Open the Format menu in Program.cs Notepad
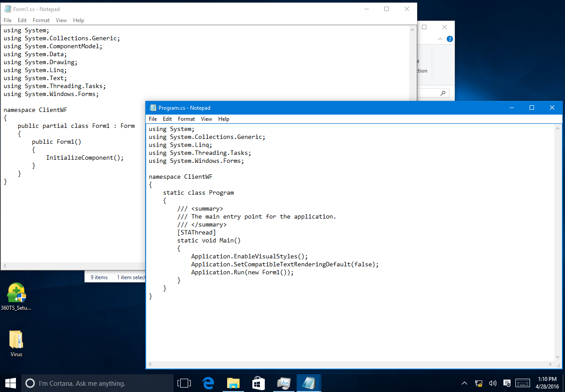Viewport: 565px width, 392px height. [x=186, y=119]
